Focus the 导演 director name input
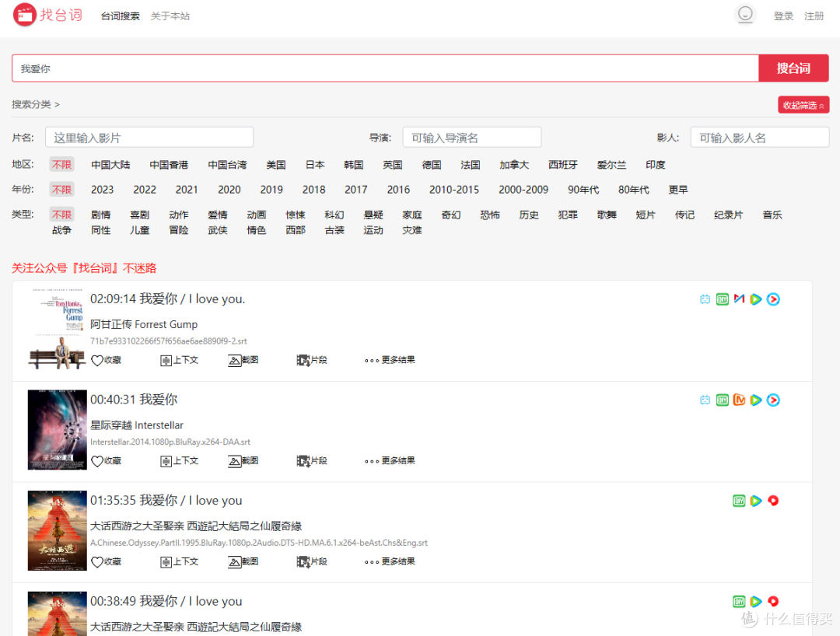 (x=472, y=138)
